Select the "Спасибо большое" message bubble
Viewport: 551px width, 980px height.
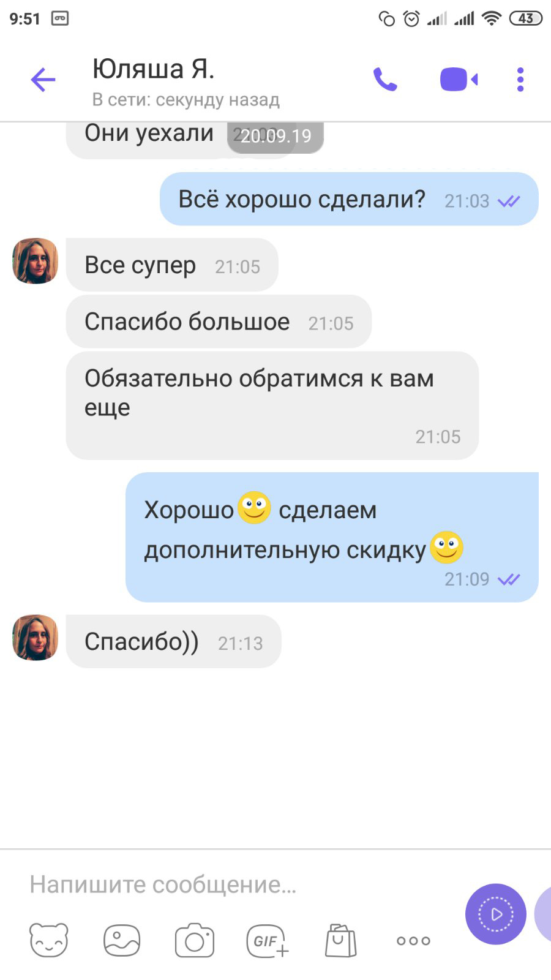(219, 322)
